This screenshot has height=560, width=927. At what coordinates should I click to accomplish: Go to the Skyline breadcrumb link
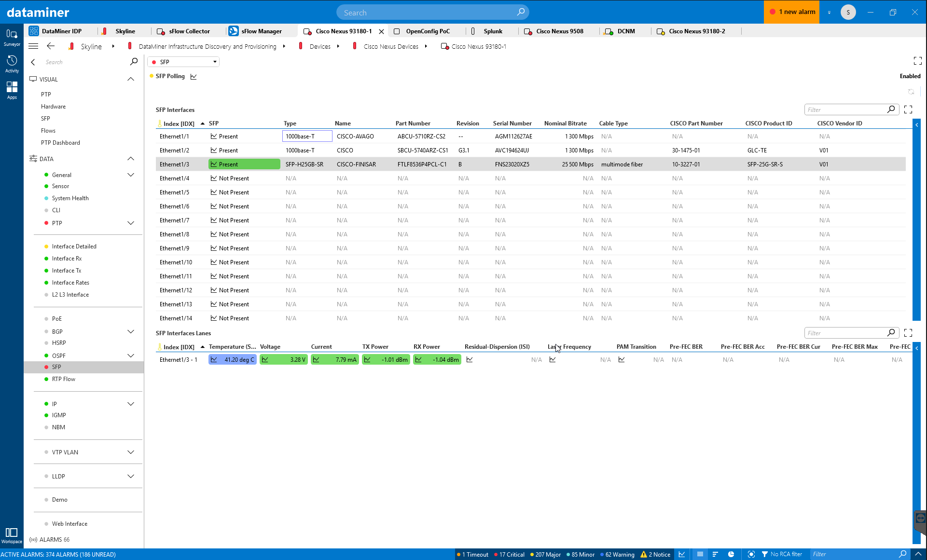(x=91, y=46)
